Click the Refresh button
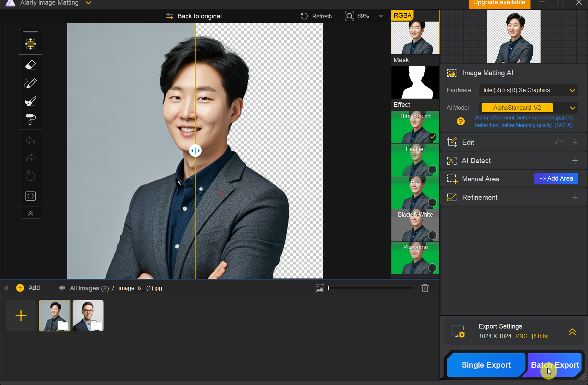Image resolution: width=588 pixels, height=385 pixels. click(316, 16)
